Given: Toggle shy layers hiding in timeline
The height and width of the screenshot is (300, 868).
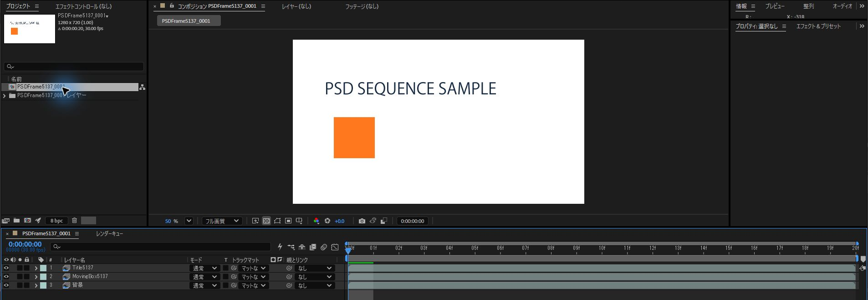Looking at the screenshot, I should (302, 247).
